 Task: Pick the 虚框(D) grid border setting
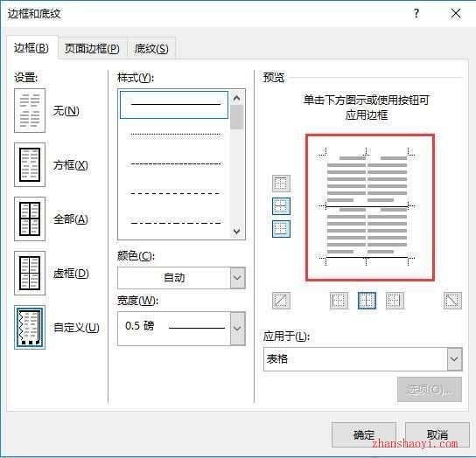(x=30, y=273)
